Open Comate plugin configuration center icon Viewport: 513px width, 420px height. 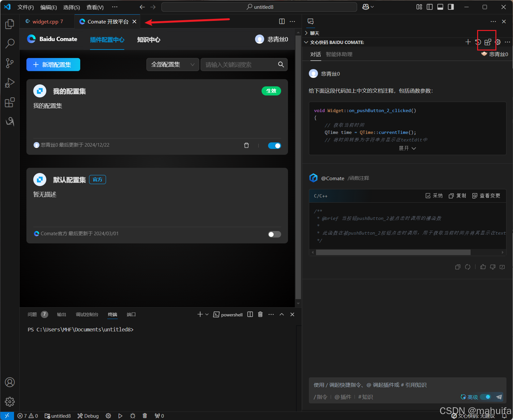coord(488,42)
